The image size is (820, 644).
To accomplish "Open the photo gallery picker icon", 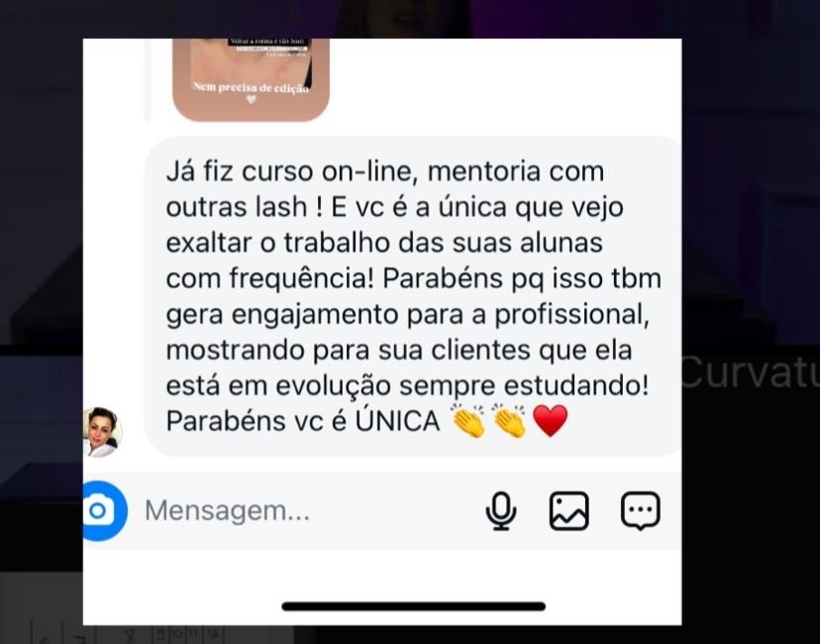I will point(569,511).
